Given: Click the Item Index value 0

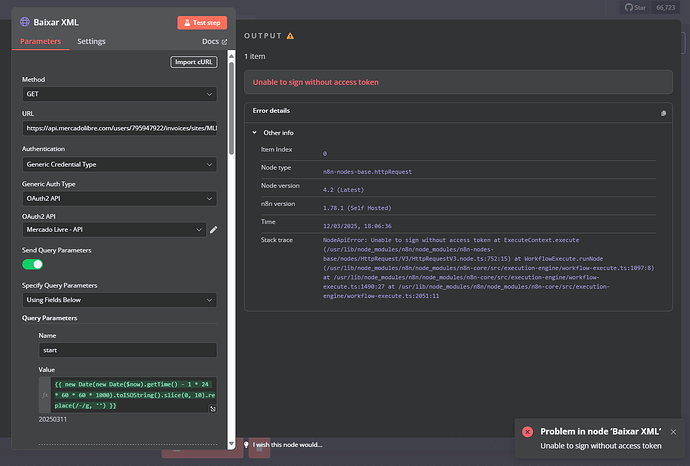Looking at the screenshot, I should coord(325,154).
